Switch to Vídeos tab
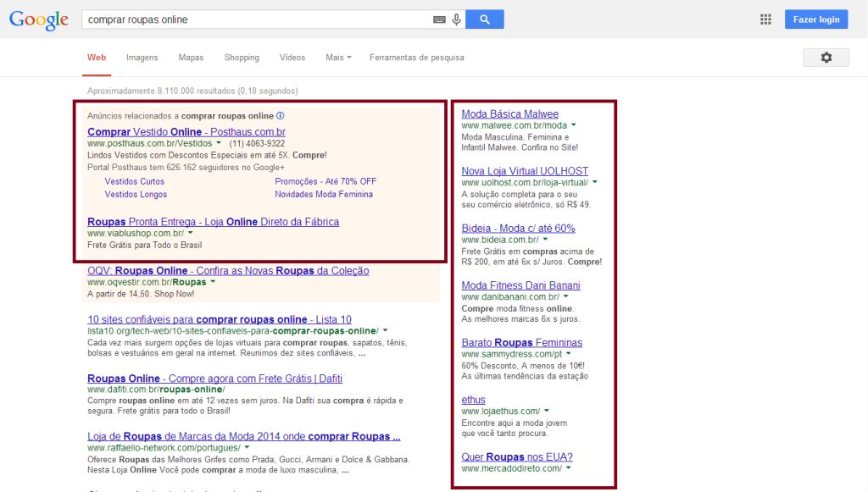The image size is (868, 492). tap(292, 58)
